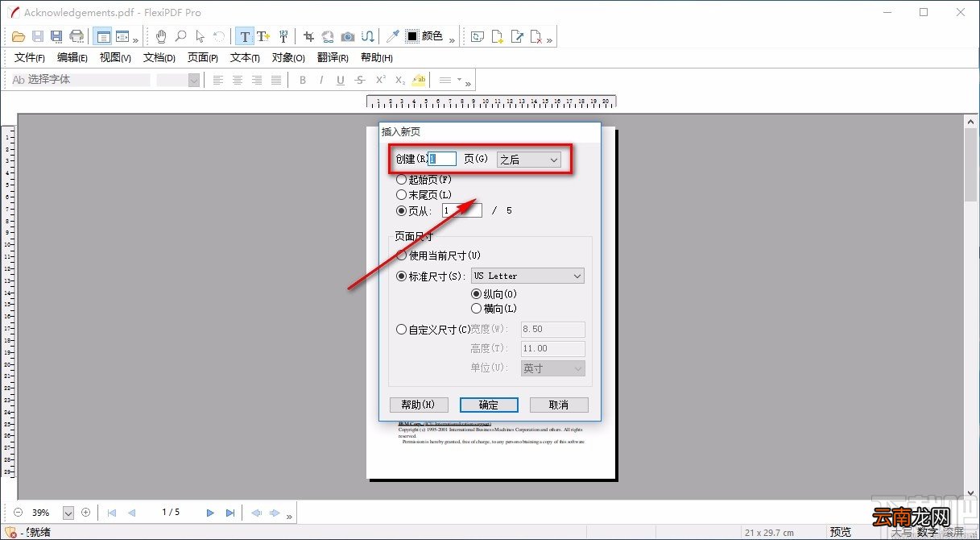Select the 页从 radio option
This screenshot has width=980, height=540.
click(x=414, y=210)
